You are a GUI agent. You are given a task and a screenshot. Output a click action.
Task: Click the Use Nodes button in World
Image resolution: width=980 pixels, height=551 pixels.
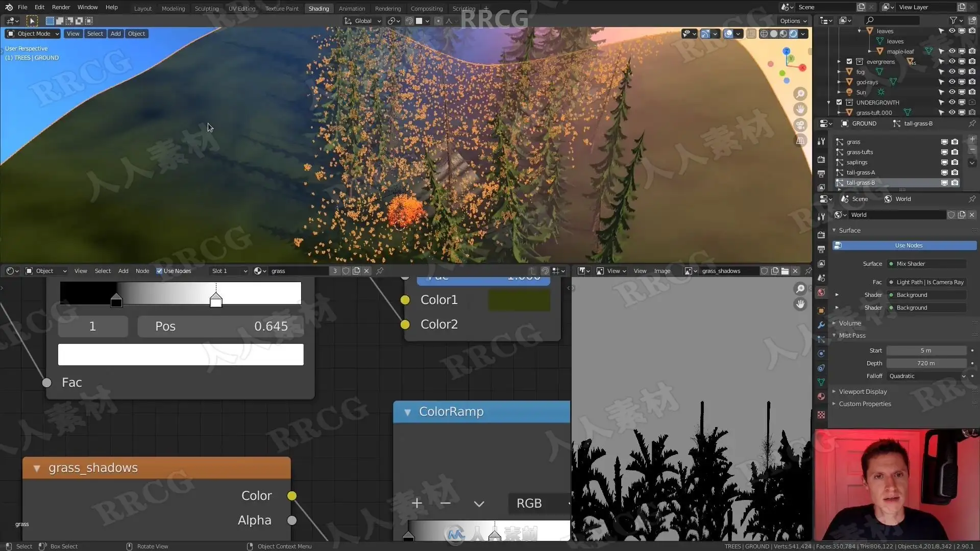909,245
